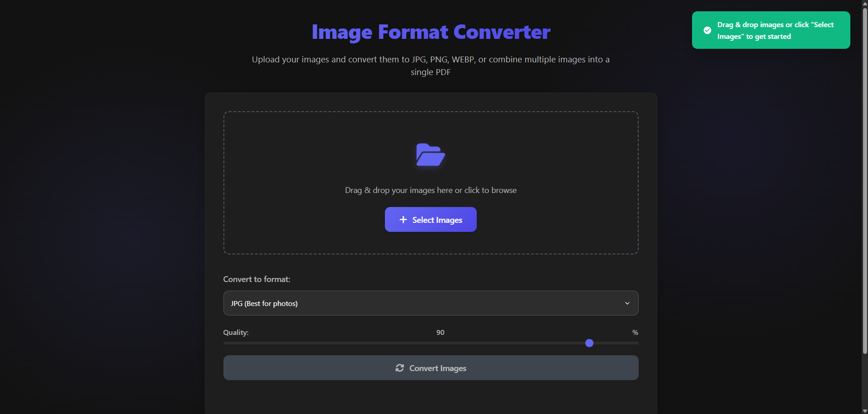Viewport: 868px width, 414px height.
Task: Click the scrollbar down arrow
Action: pyautogui.click(x=864, y=410)
